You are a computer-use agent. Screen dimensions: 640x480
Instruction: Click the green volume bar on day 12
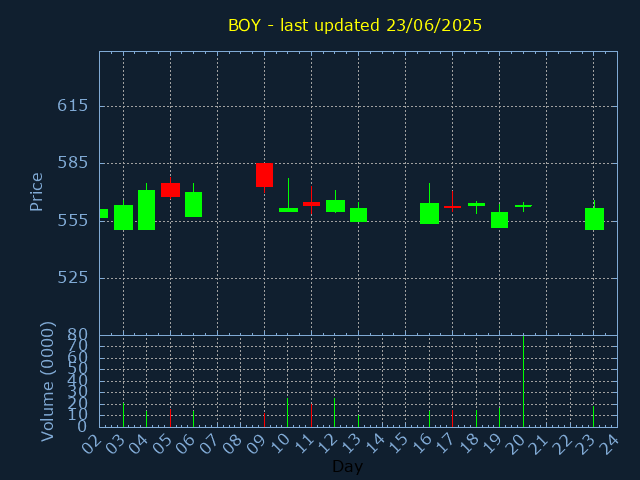(335, 413)
